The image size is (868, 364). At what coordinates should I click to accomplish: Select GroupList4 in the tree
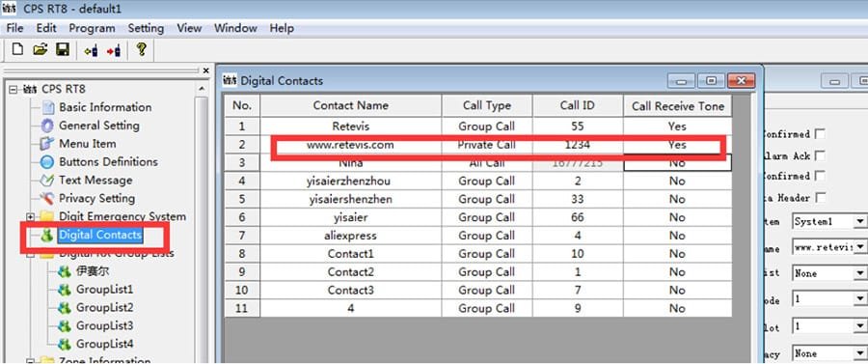[x=104, y=344]
